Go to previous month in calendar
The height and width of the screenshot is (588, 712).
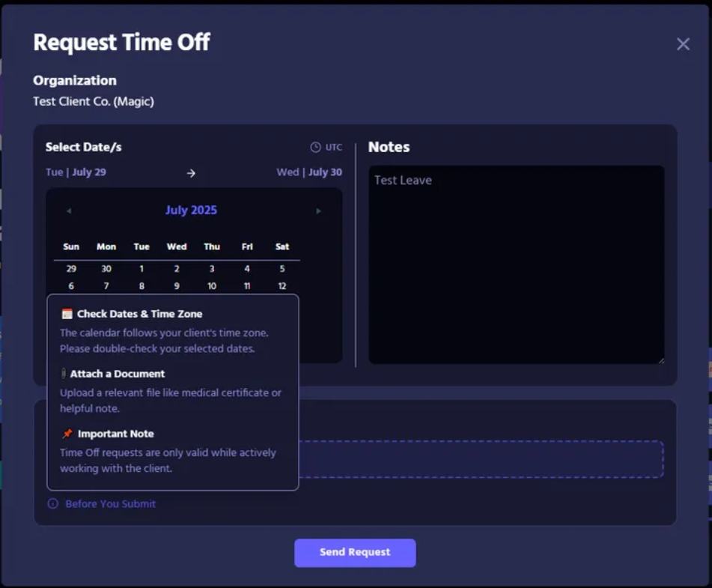69,210
